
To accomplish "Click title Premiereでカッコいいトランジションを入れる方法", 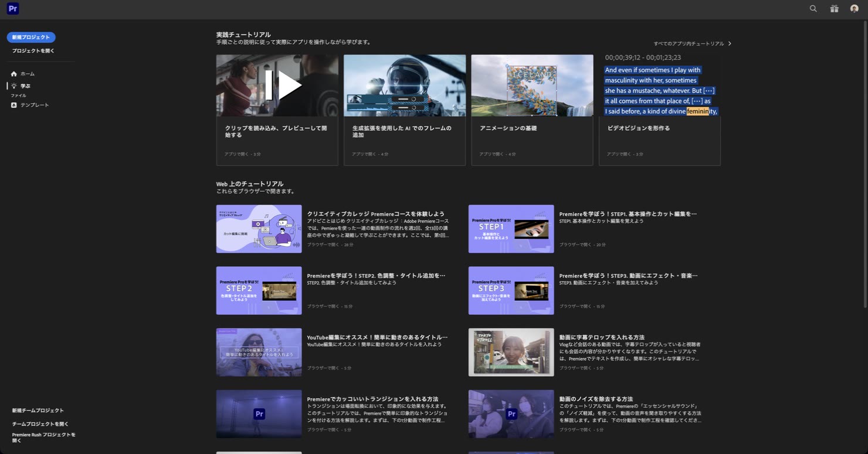I will point(373,399).
